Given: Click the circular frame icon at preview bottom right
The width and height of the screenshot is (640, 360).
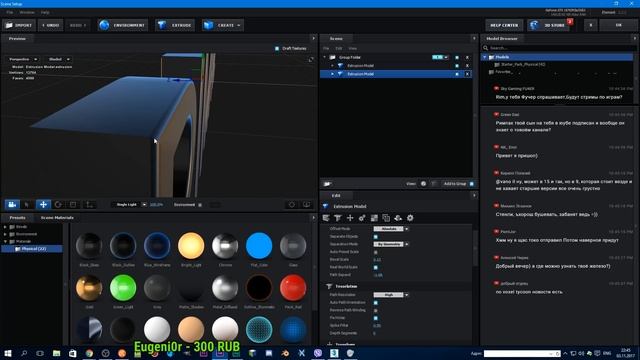Looking at the screenshot, I should pos(292,204).
